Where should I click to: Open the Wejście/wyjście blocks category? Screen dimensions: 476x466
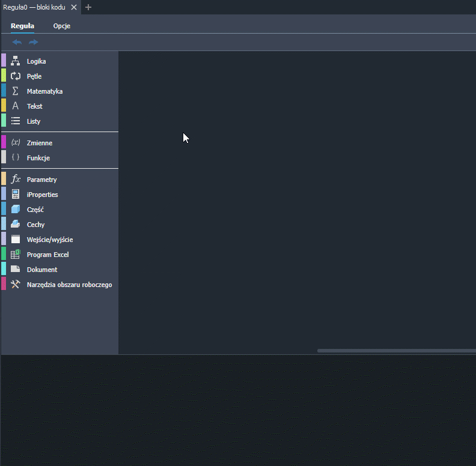(x=50, y=240)
